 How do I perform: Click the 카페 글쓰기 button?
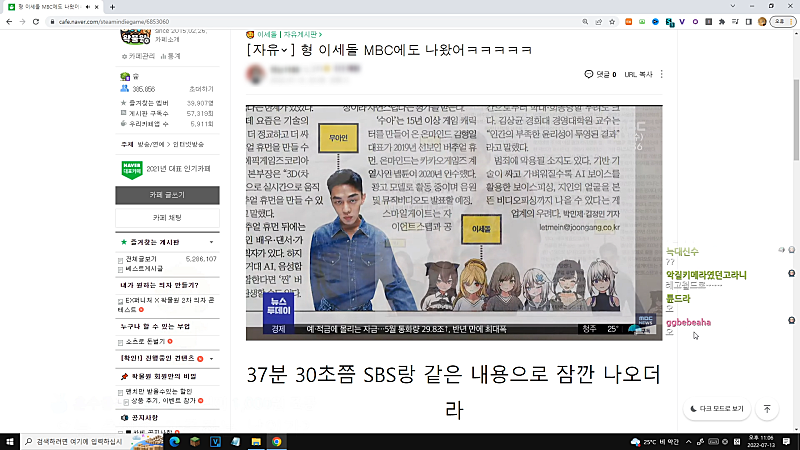(166, 195)
